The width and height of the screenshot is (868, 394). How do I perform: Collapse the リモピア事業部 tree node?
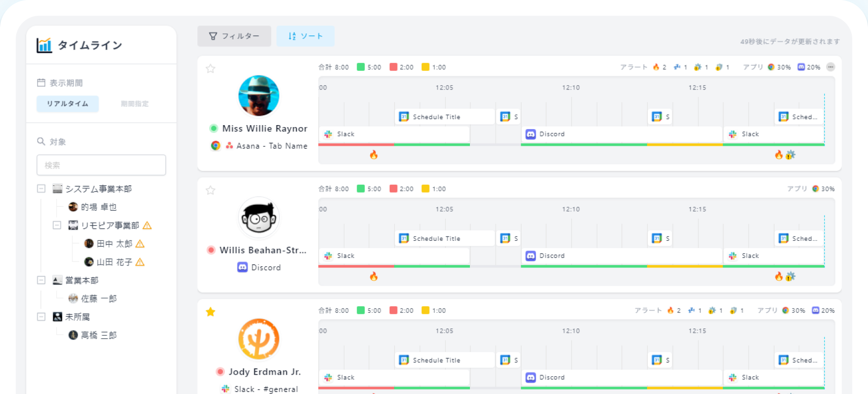pyautogui.click(x=57, y=225)
